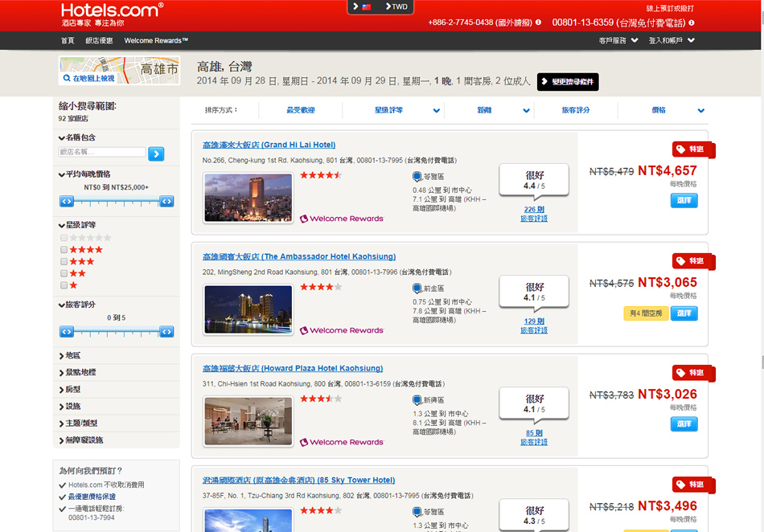Open the Grand Hi Lai Hotel link
The image size is (764, 532).
[269, 145]
